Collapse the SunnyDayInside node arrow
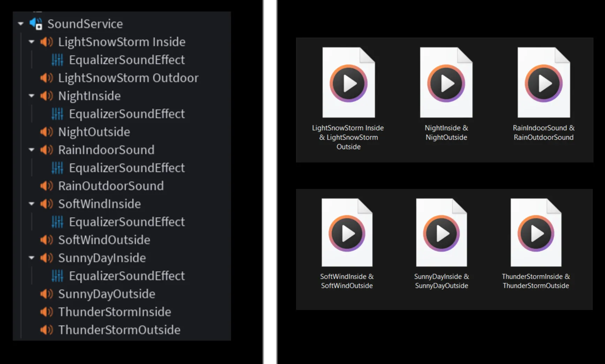This screenshot has height=364, width=605. click(31, 258)
